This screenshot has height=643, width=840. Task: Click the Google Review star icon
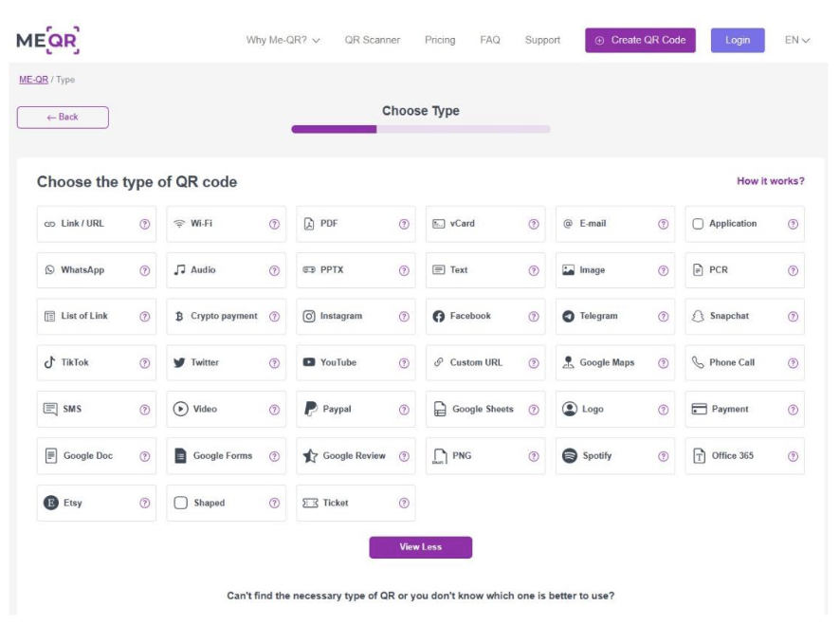pos(310,455)
